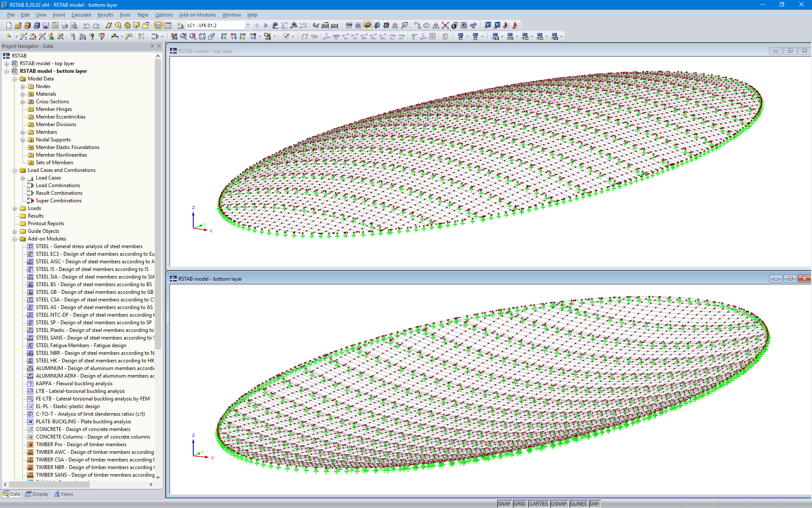Collapse the RSTAB model - bottom layer node

(x=7, y=71)
